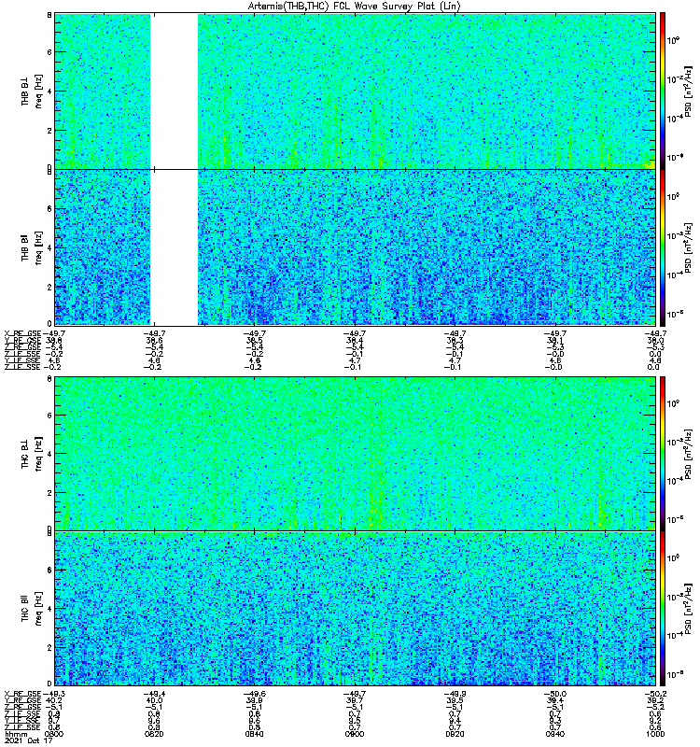This screenshot has width=700, height=747.
Task: Click the 0920 time label
Action: 455,734
